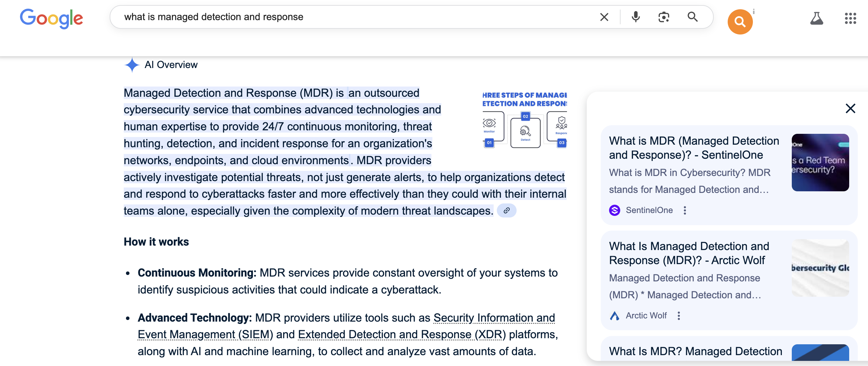
Task: Clear the search box text
Action: (x=604, y=17)
